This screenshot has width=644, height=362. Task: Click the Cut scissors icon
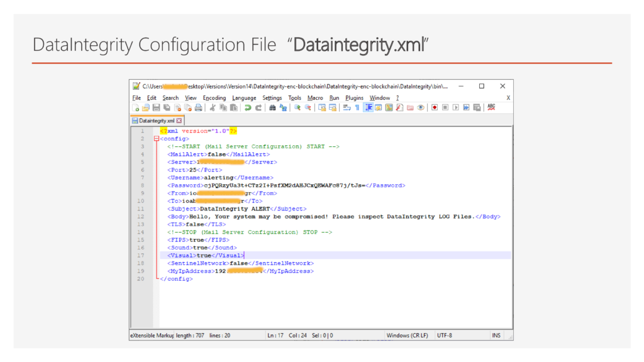(213, 108)
